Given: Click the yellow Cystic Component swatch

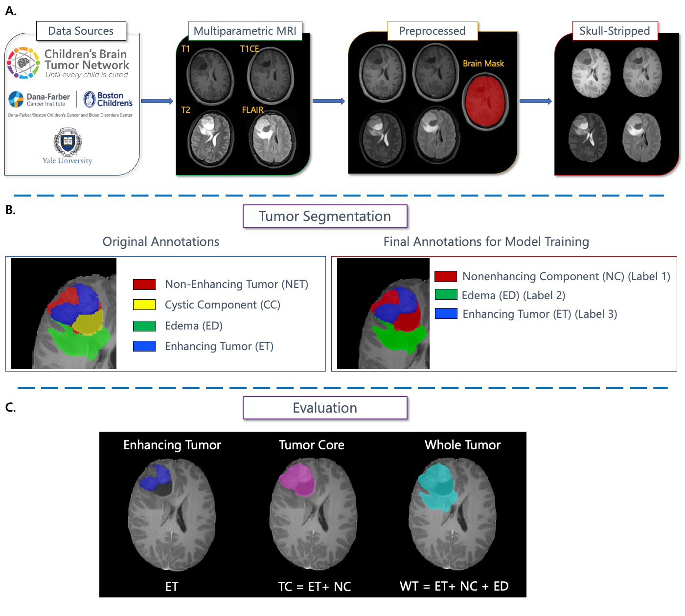Looking at the screenshot, I should (x=144, y=305).
